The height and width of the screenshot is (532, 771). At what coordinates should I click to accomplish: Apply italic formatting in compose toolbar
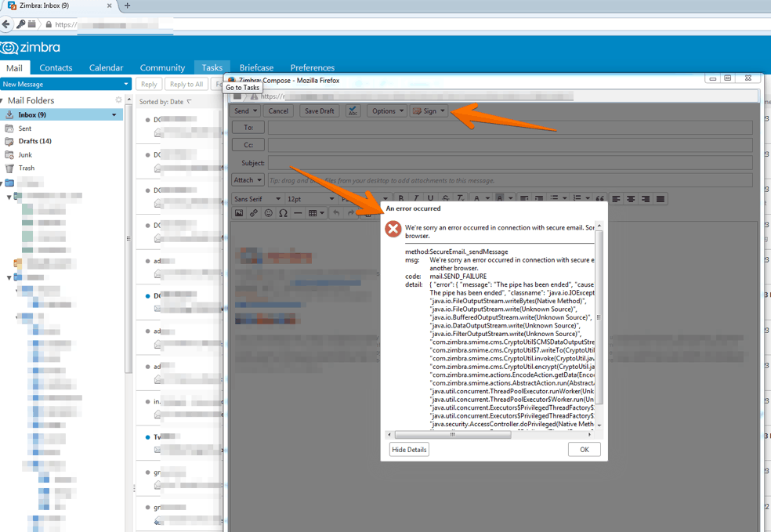(416, 198)
